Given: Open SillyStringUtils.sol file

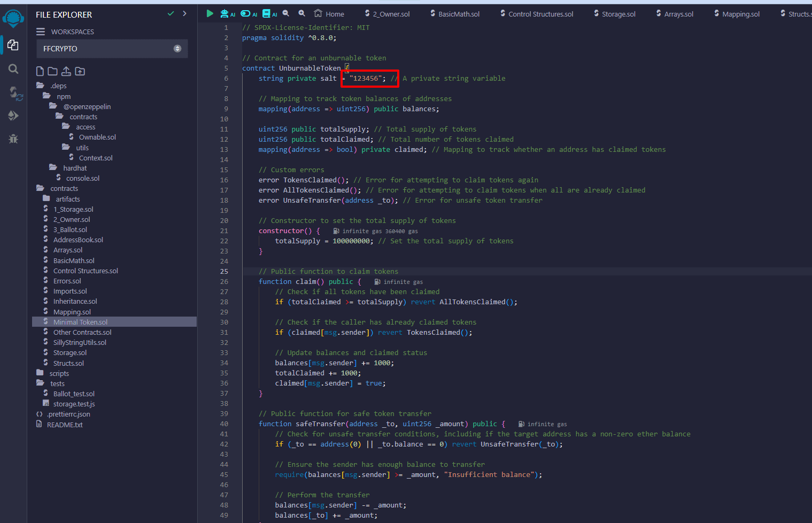Looking at the screenshot, I should [75, 342].
